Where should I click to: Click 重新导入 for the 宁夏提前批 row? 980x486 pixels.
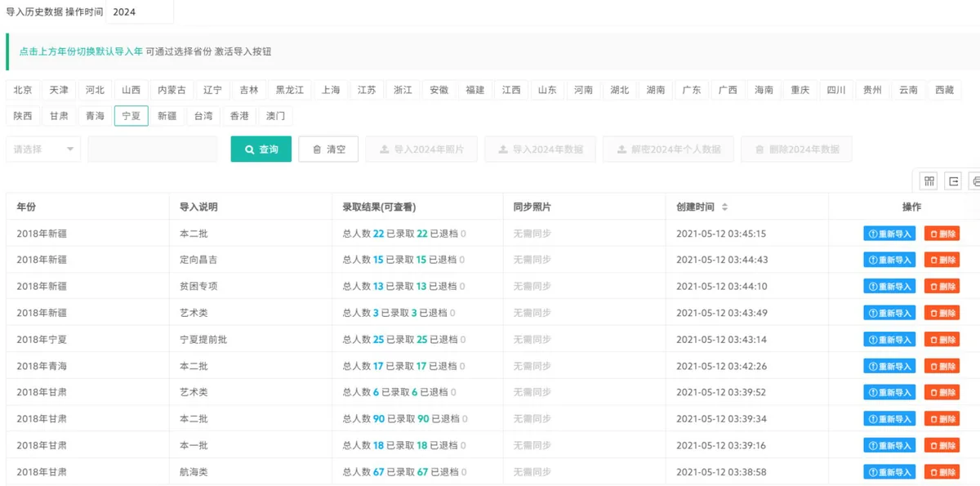pos(889,340)
